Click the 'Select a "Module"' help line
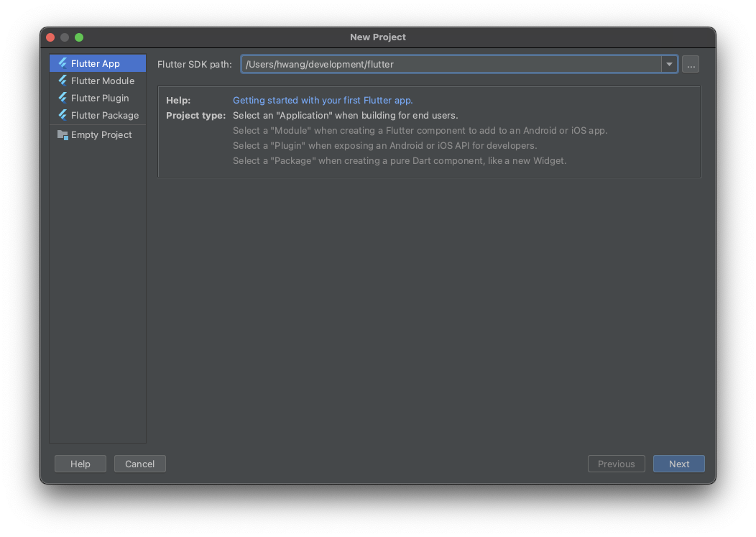 (420, 130)
